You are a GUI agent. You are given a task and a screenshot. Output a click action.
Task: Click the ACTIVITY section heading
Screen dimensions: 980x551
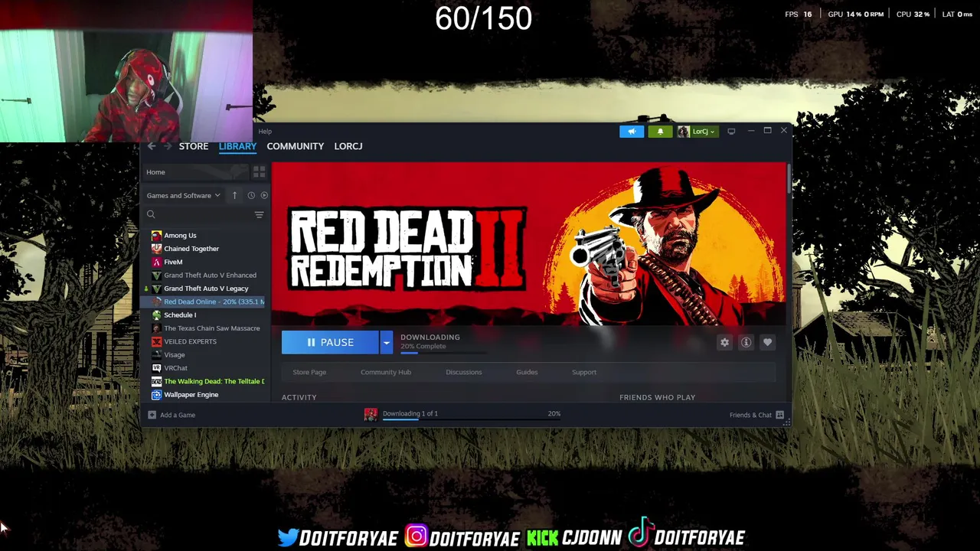pos(299,397)
